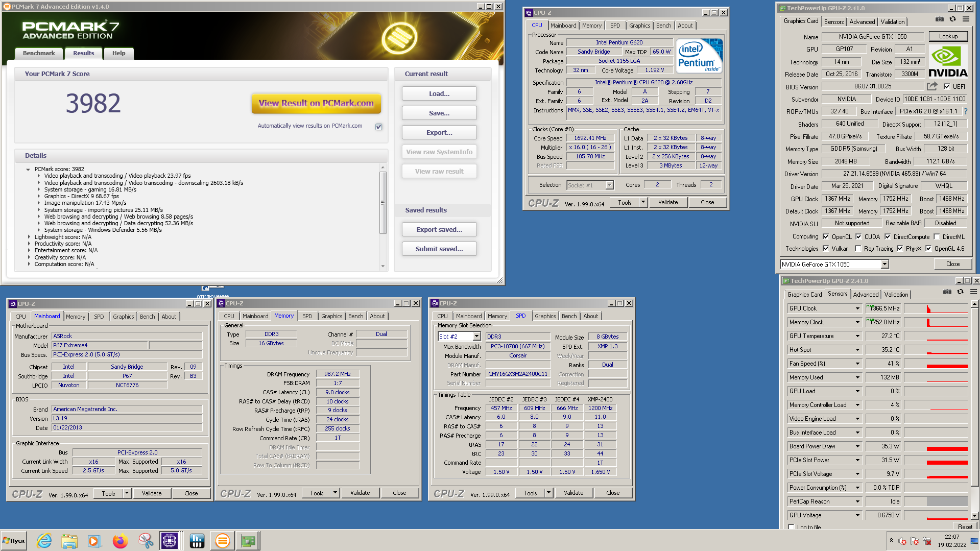Click the muted volume tray icon
This screenshot has width=980, height=551.
[x=902, y=541]
